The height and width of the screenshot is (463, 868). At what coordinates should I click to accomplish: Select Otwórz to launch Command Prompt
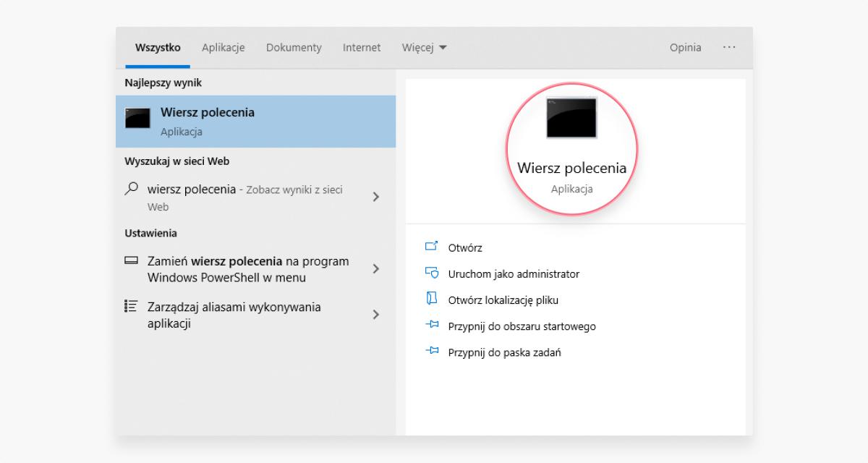point(465,247)
